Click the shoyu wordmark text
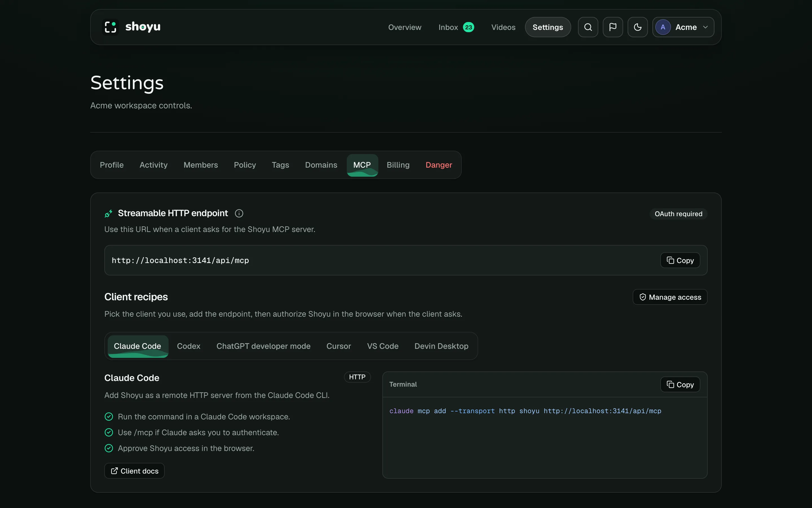The height and width of the screenshot is (508, 812). pyautogui.click(x=143, y=27)
